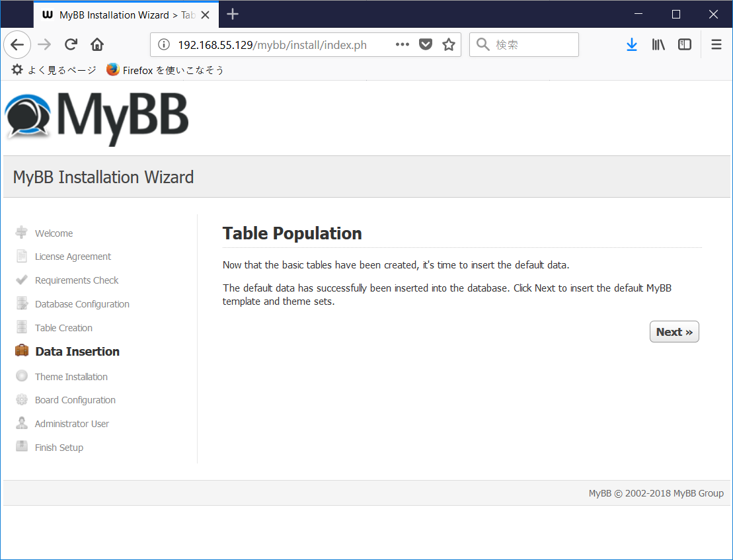Open the Firefox hamburger menu
Screen dimensions: 733x560
716,44
